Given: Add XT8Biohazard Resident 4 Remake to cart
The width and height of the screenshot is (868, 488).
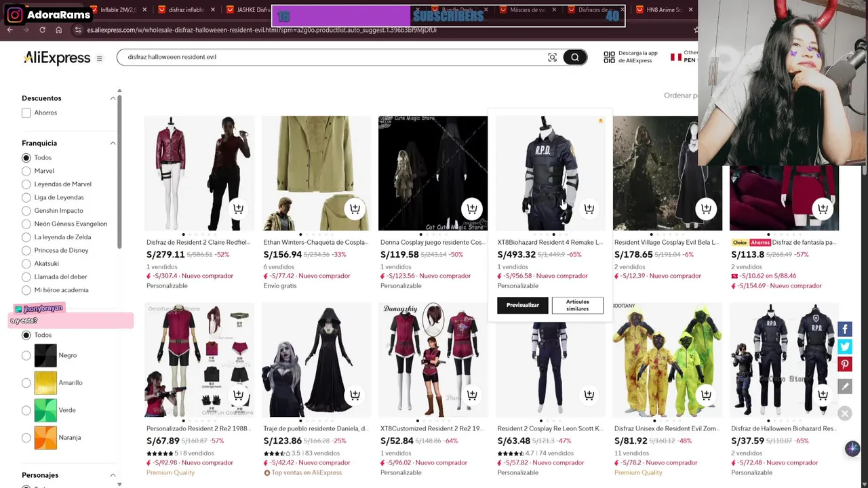Looking at the screenshot, I should [x=589, y=209].
